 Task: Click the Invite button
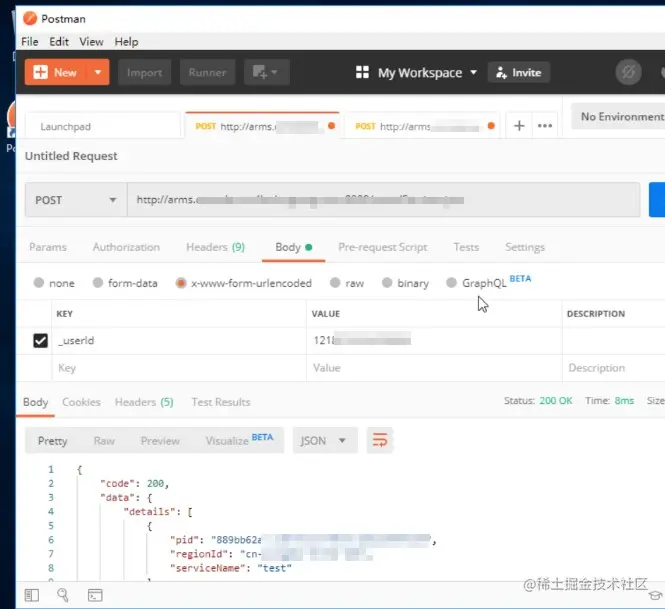click(x=519, y=72)
